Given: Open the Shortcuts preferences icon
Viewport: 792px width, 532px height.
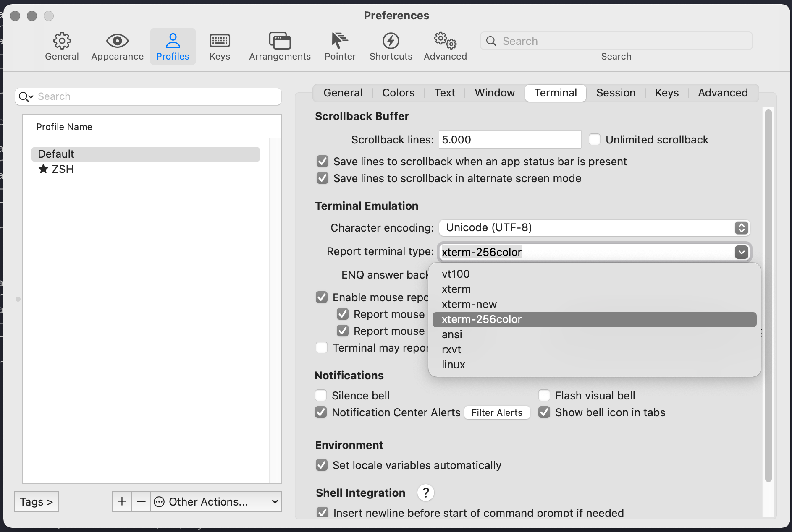Looking at the screenshot, I should 391,46.
